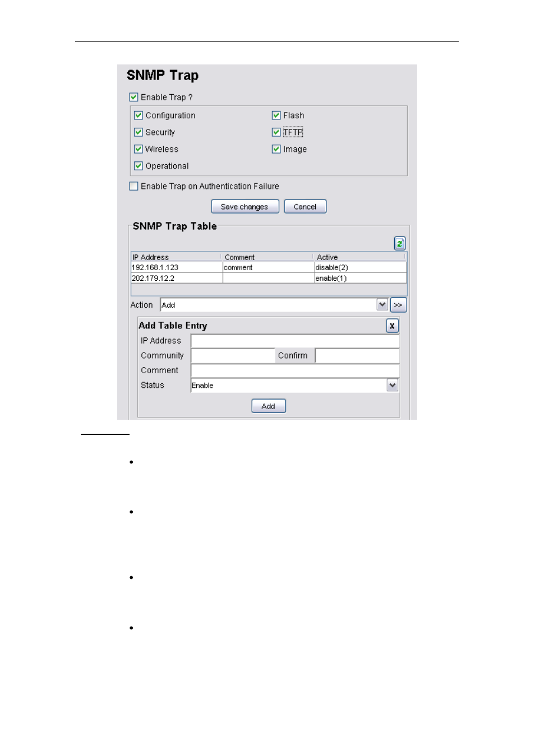535x756 pixels.
Task: Toggle the Wireless trap checkbox
Action: [139, 149]
